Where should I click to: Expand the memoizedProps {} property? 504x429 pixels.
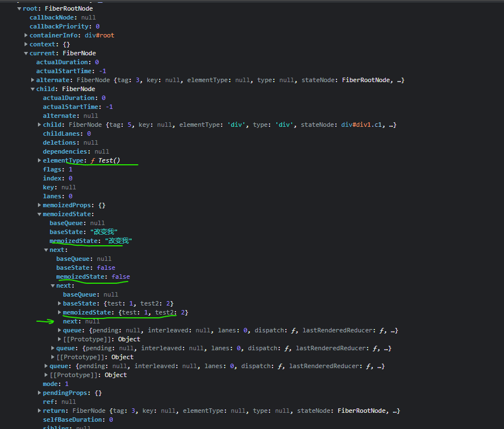(40, 206)
